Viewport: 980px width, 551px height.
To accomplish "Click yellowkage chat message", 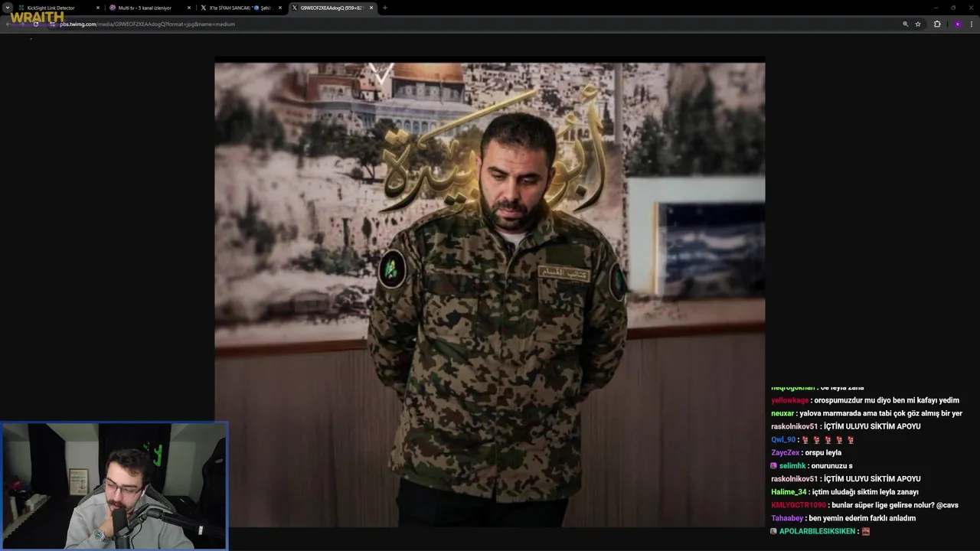I will click(x=865, y=400).
